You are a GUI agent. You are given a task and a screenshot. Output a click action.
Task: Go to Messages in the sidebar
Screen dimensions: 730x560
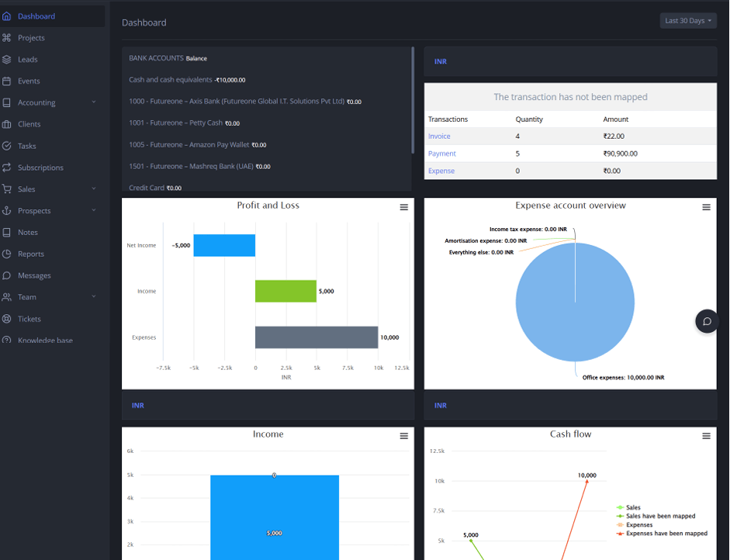pyautogui.click(x=34, y=275)
